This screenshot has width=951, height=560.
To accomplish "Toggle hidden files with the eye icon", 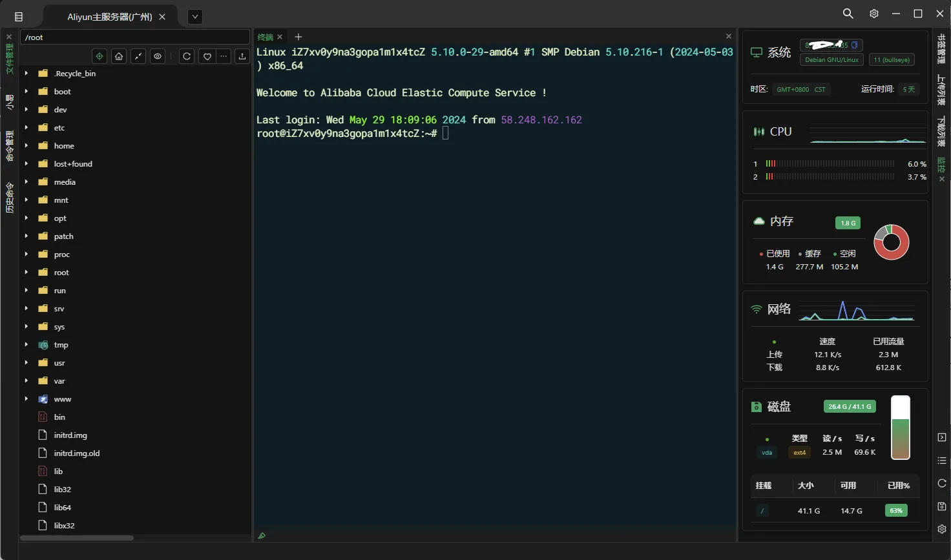I will 158,56.
